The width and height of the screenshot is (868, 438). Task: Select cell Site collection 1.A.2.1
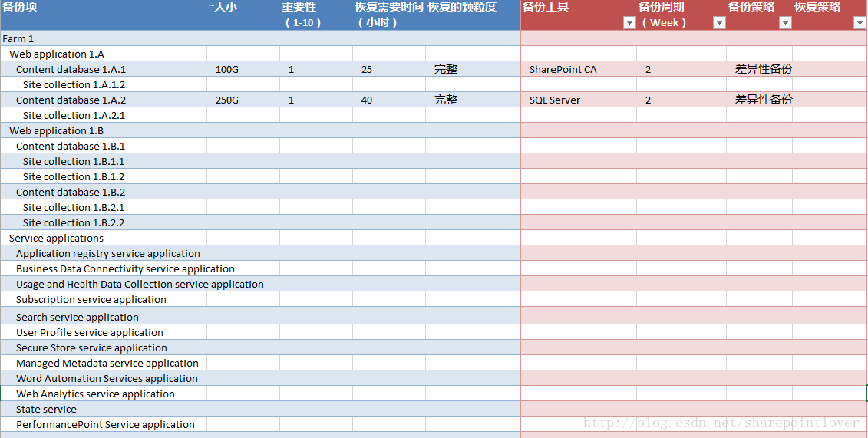tap(104, 115)
